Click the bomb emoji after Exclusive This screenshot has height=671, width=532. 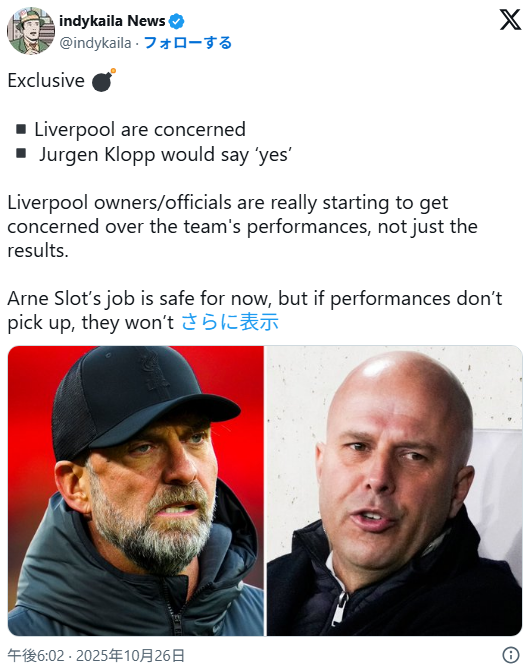[104, 80]
